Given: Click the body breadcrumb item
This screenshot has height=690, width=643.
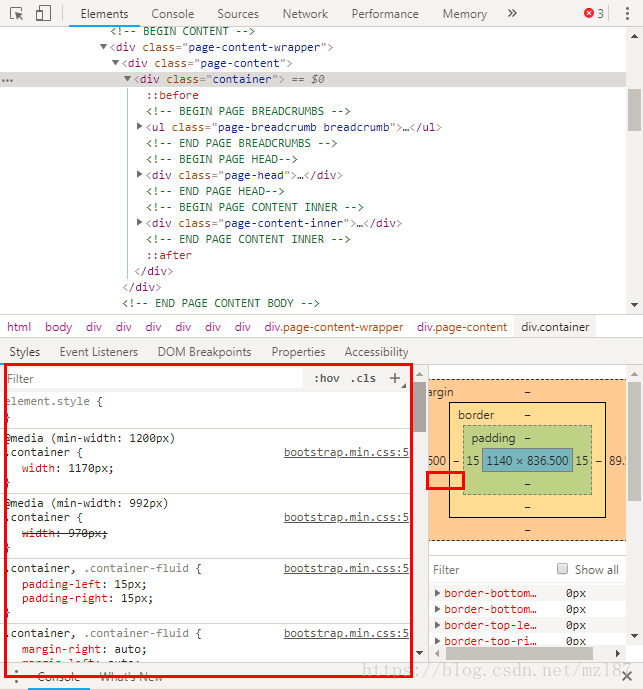Looking at the screenshot, I should 59,327.
